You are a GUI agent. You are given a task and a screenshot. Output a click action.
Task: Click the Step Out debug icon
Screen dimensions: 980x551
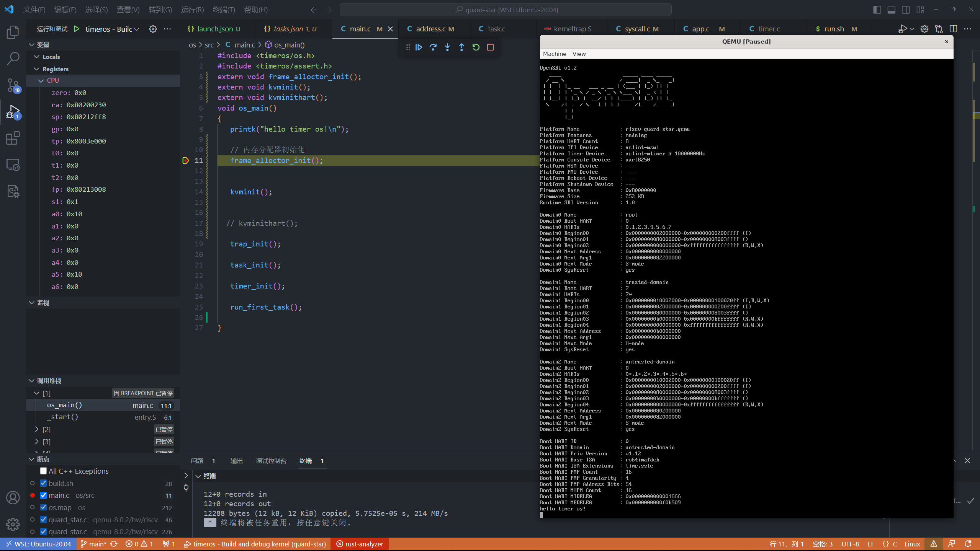462,47
